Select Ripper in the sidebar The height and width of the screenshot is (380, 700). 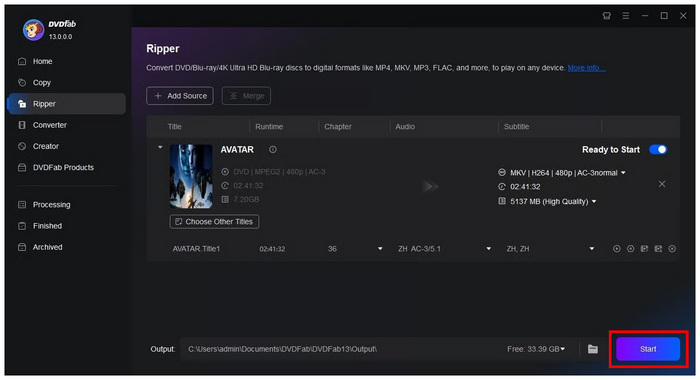(67, 104)
